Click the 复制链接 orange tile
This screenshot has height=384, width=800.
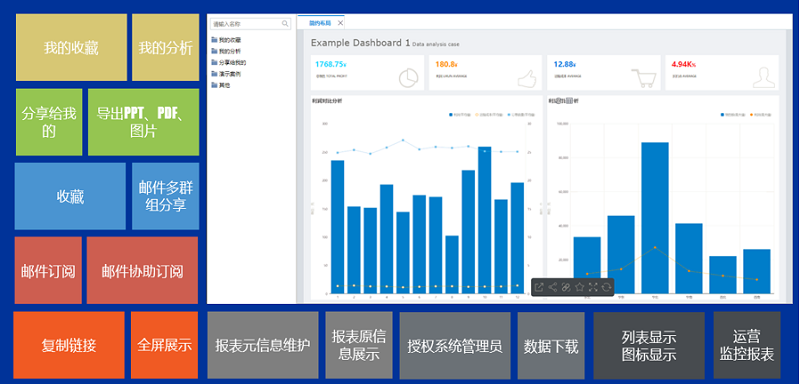pyautogui.click(x=69, y=345)
